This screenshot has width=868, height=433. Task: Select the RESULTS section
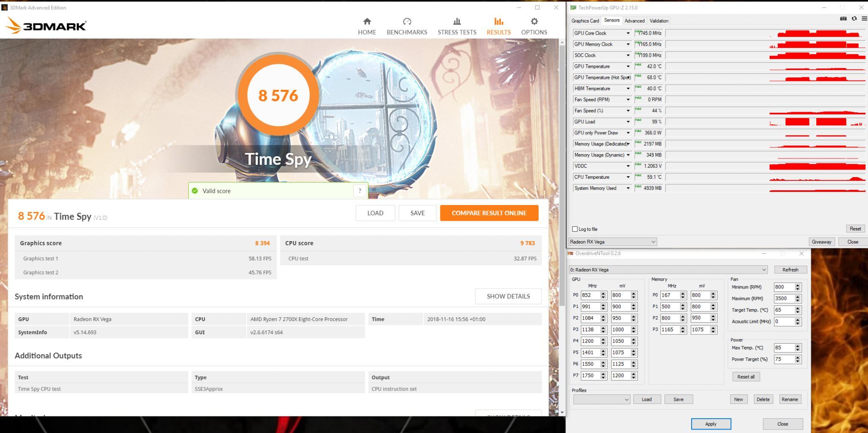click(499, 26)
